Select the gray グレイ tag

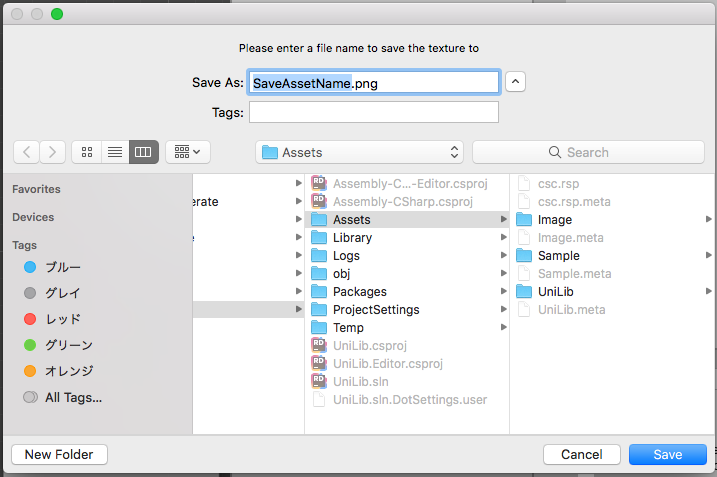click(x=53, y=293)
